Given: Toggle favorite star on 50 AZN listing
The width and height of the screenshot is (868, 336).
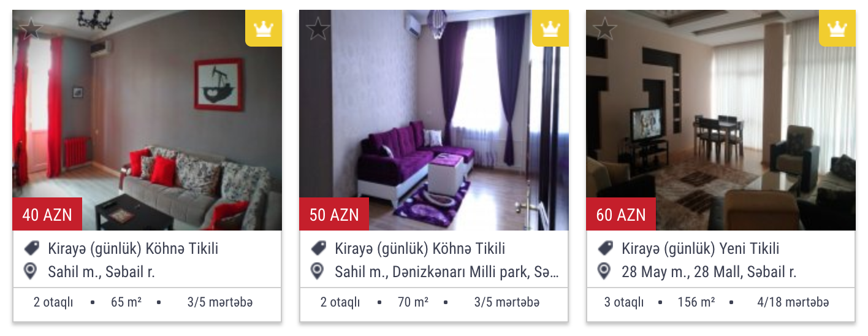Looking at the screenshot, I should 318,29.
